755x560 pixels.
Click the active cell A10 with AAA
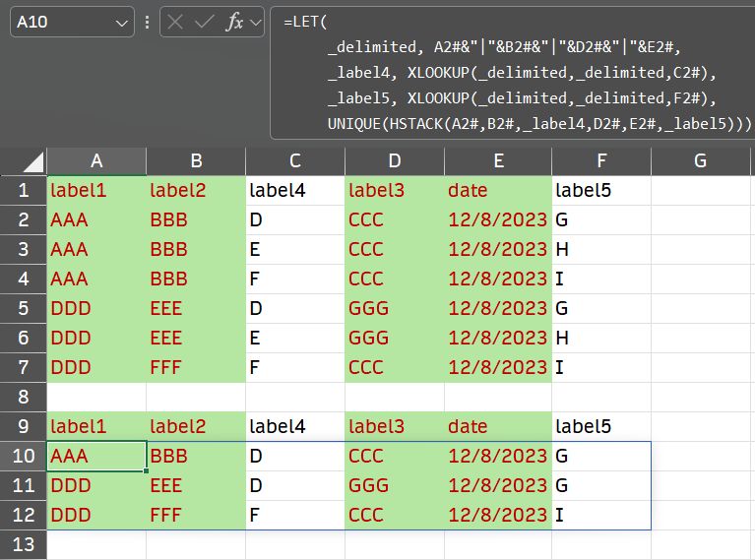pyautogui.click(x=96, y=456)
